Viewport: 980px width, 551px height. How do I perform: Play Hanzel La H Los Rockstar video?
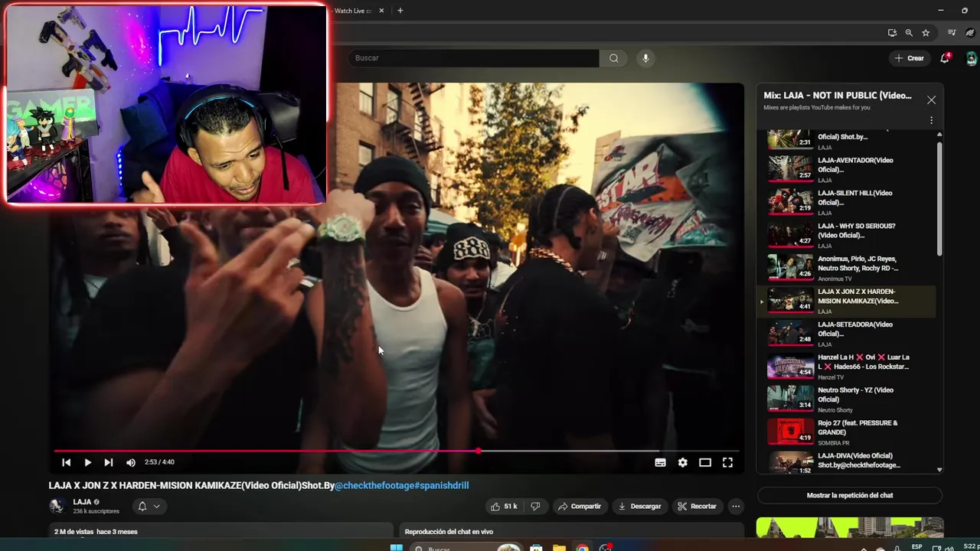click(846, 367)
